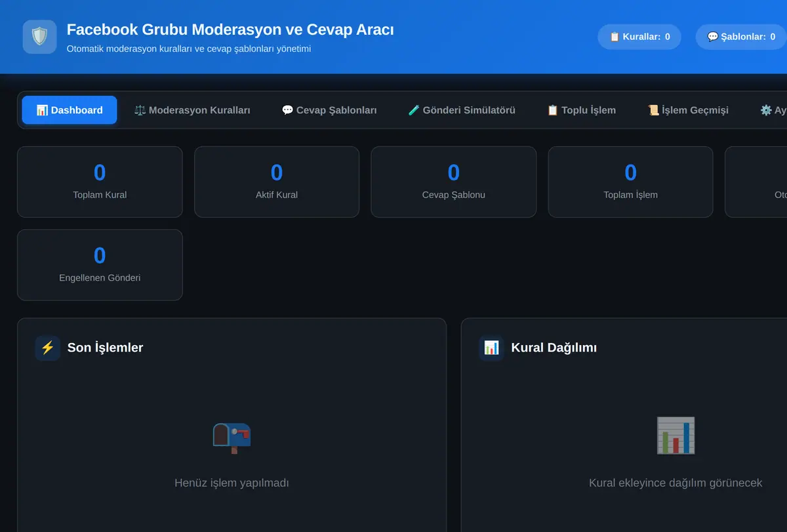Select the Toplam İşlem stat card
Viewport: 787px width, 532px height.
(x=630, y=182)
